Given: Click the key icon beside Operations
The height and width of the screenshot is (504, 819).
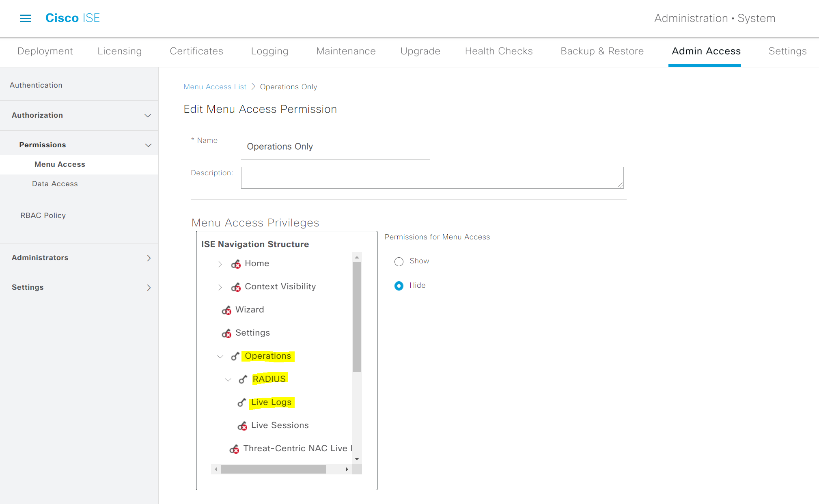Looking at the screenshot, I should pyautogui.click(x=235, y=356).
